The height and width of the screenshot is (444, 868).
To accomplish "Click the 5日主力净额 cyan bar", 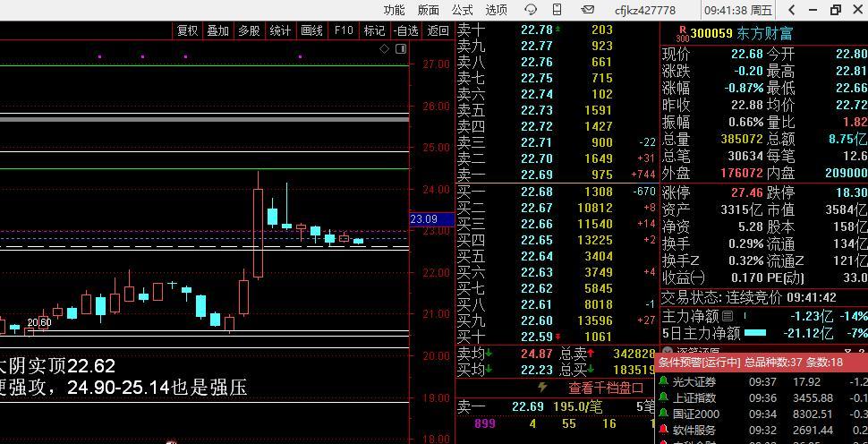I will (x=755, y=333).
